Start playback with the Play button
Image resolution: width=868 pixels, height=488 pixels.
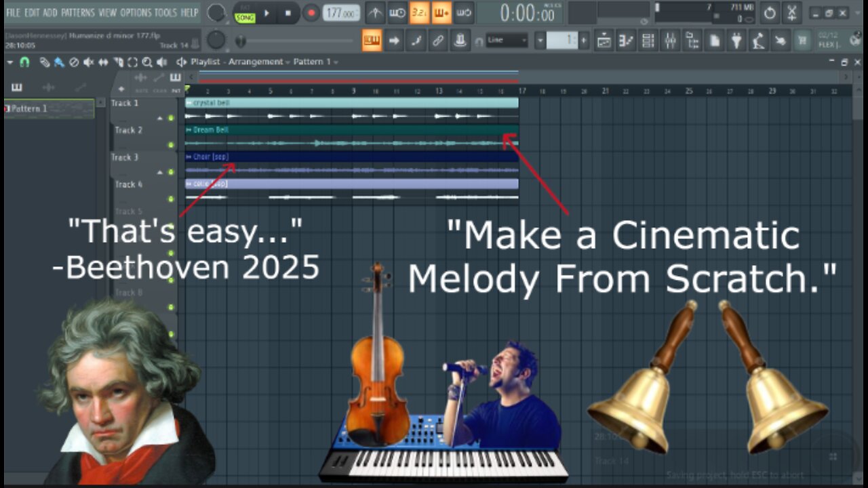tap(267, 13)
